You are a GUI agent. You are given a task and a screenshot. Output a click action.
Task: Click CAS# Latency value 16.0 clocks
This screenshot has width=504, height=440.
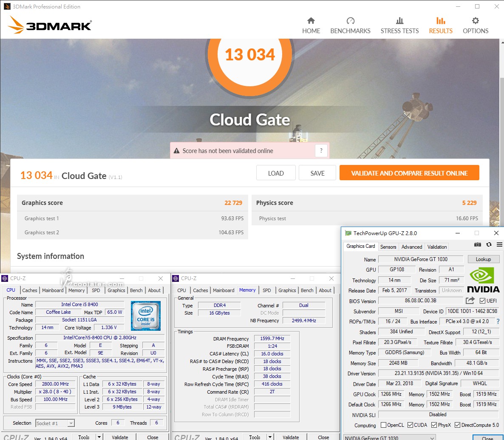click(272, 353)
